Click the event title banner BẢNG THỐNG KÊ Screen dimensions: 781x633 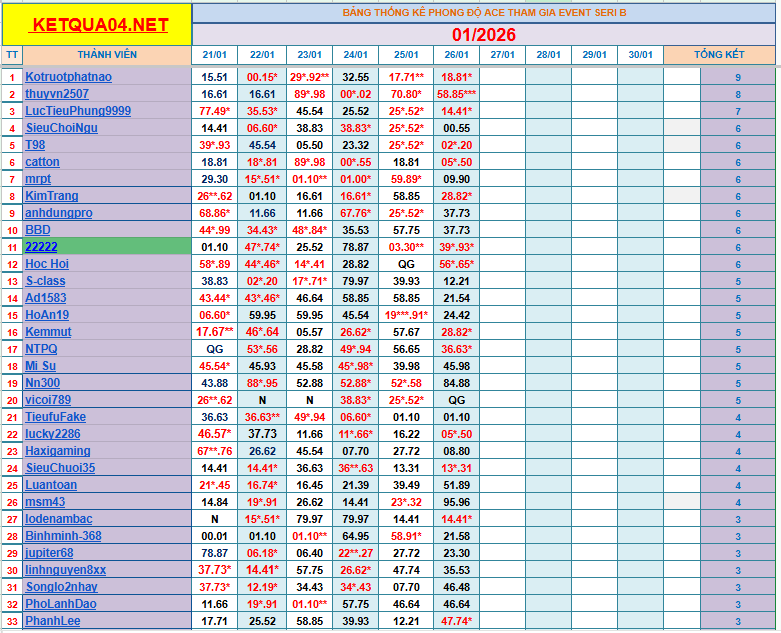tap(484, 13)
